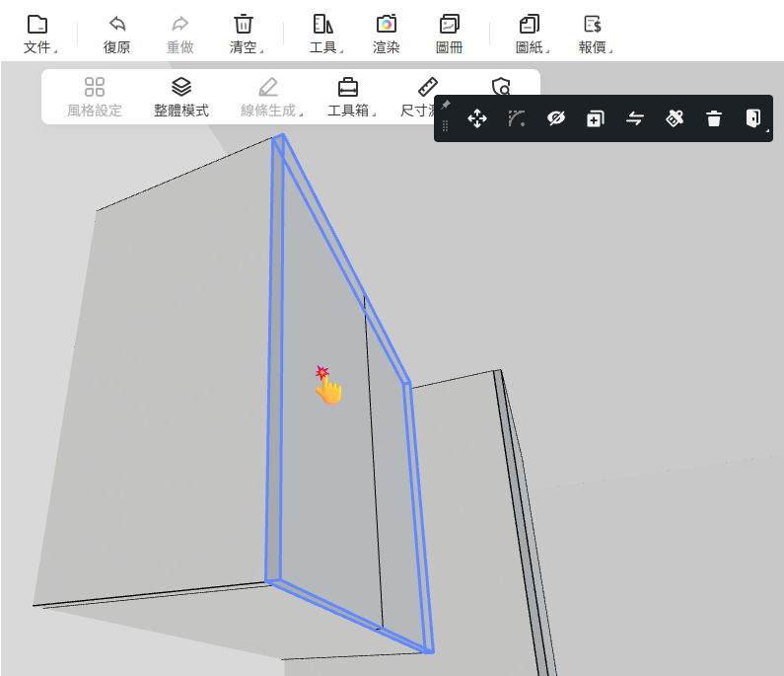784x676 pixels.
Task: Click the door panel icon
Action: tap(753, 119)
